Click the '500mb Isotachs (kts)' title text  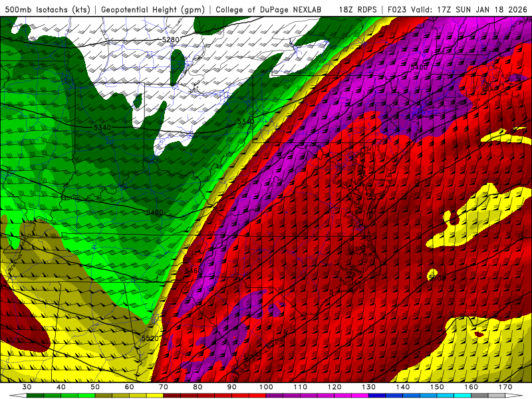[x=47, y=10]
